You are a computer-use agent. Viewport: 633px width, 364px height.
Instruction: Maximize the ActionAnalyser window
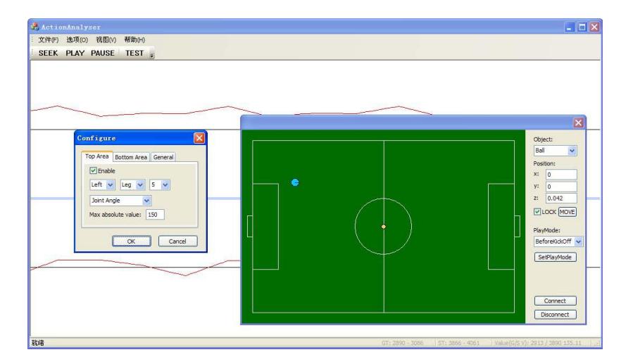tap(582, 27)
